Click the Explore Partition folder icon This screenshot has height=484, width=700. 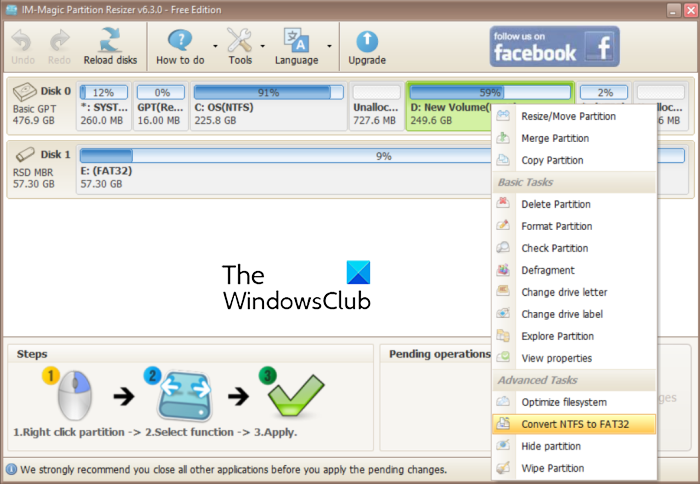pos(503,335)
